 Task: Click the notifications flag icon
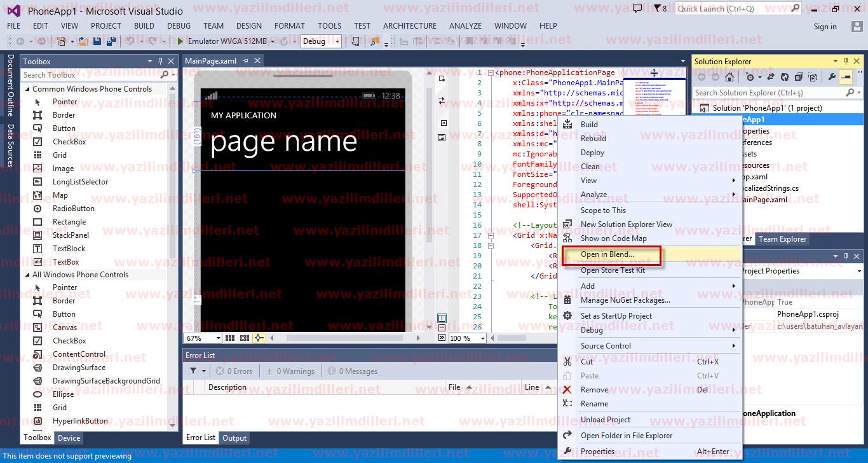point(658,8)
